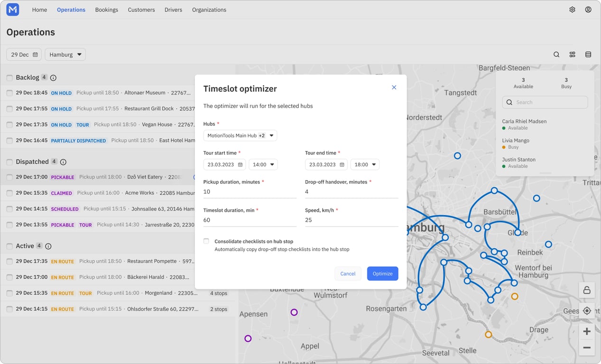Open the Customers tab
This screenshot has height=364, width=601.
coord(141,9)
